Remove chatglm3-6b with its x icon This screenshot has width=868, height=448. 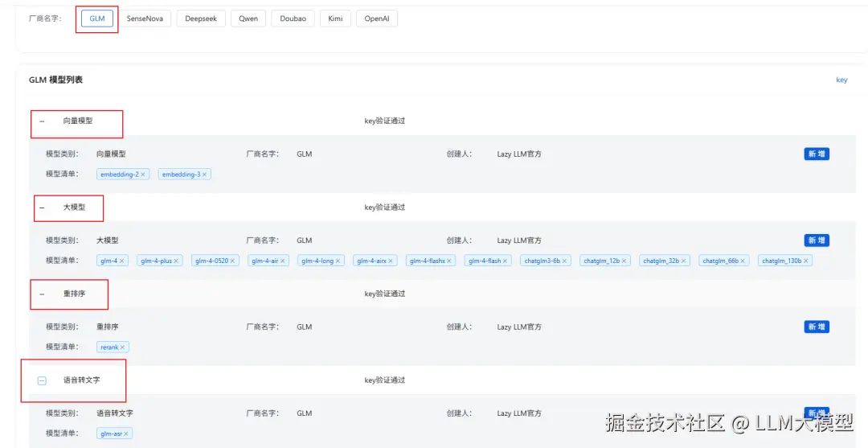coord(565,261)
